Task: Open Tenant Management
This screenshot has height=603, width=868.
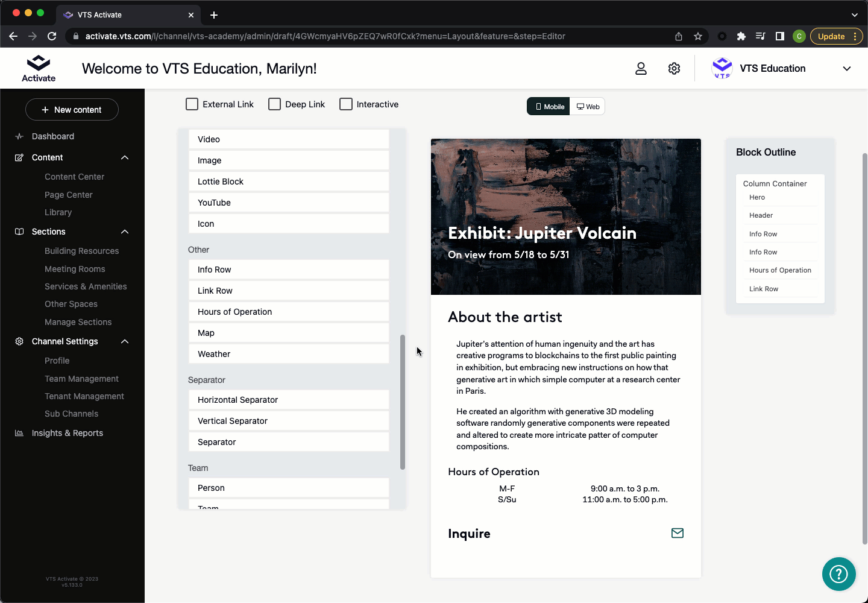Action: pos(84,396)
